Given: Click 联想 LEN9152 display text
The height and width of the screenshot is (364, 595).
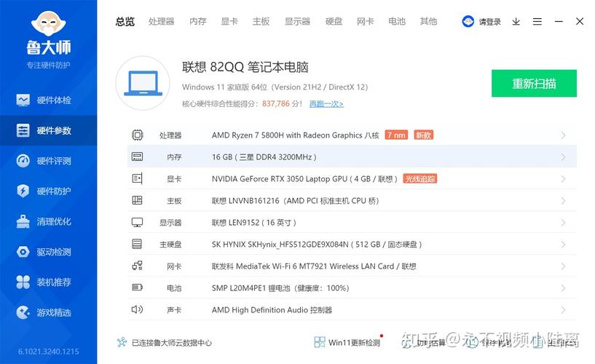Looking at the screenshot, I should click(x=254, y=223).
